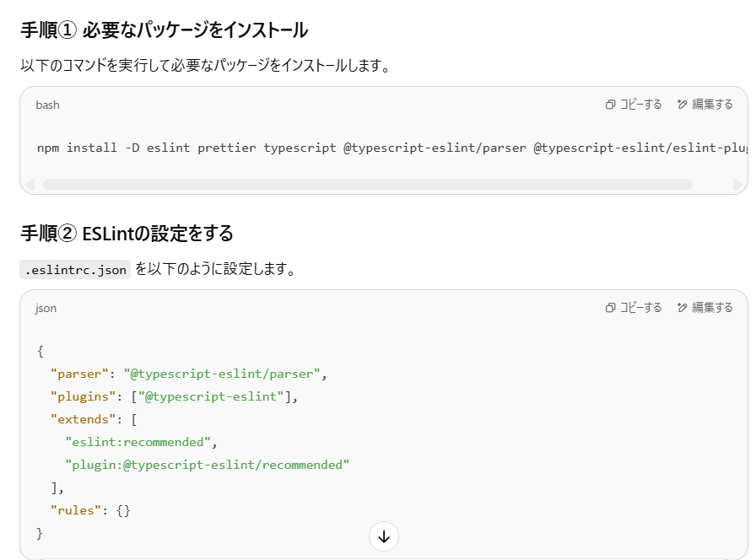
Task: Click the .eslintrc.json inline code text
Action: point(75,271)
